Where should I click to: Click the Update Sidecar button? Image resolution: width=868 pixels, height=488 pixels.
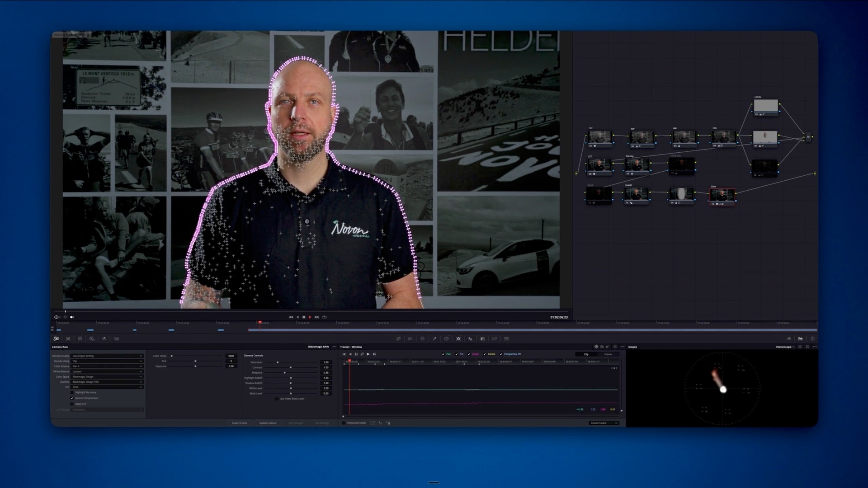(268, 423)
